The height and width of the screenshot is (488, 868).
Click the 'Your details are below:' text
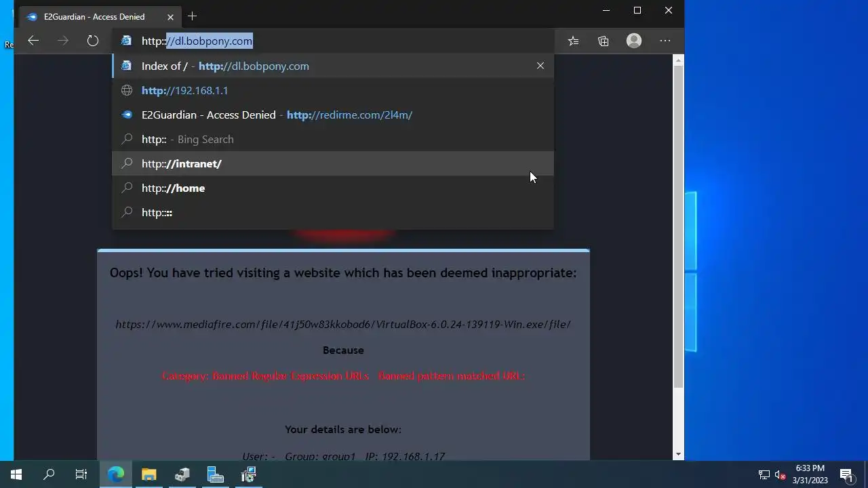(343, 429)
